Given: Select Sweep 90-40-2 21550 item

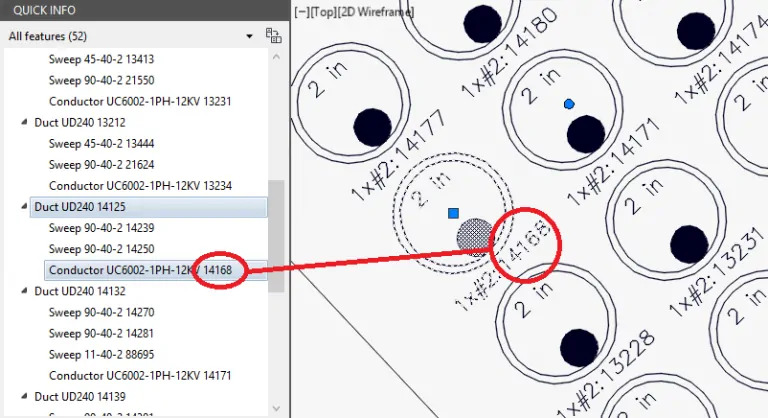Looking at the screenshot, I should (x=101, y=80).
